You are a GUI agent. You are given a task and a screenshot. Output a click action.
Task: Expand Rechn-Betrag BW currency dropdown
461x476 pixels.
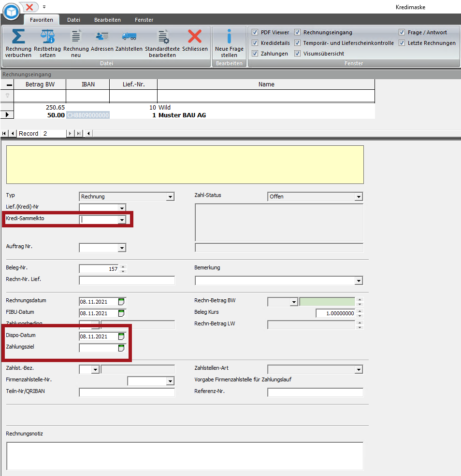click(x=293, y=302)
